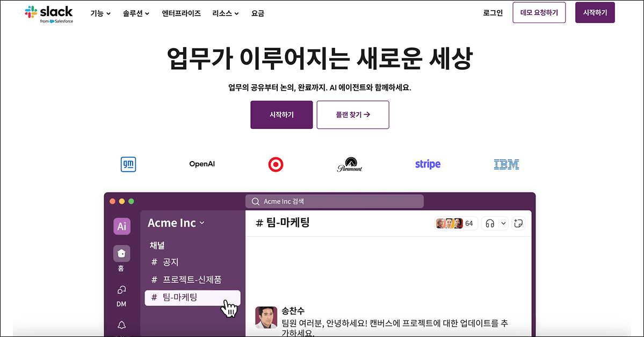Viewport: 644px width, 337px height.
Task: Click the Target bullseye logo
Action: (276, 165)
